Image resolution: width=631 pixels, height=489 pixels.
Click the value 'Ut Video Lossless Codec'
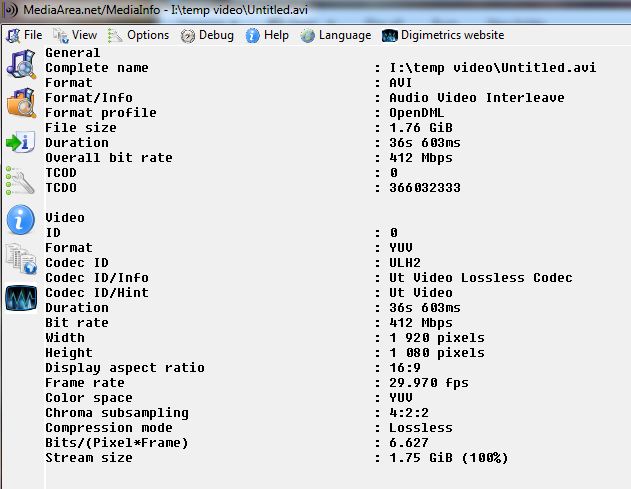coord(481,278)
